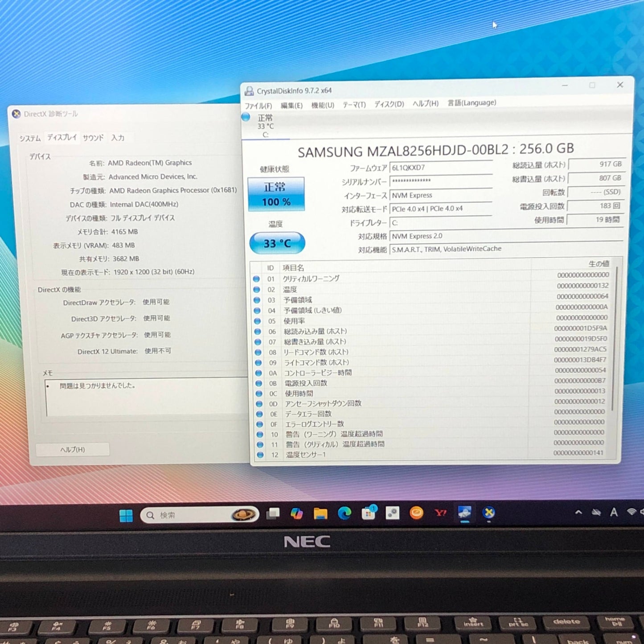The height and width of the screenshot is (644, 644).
Task: Open File Explorer from the taskbar
Action: (320, 514)
